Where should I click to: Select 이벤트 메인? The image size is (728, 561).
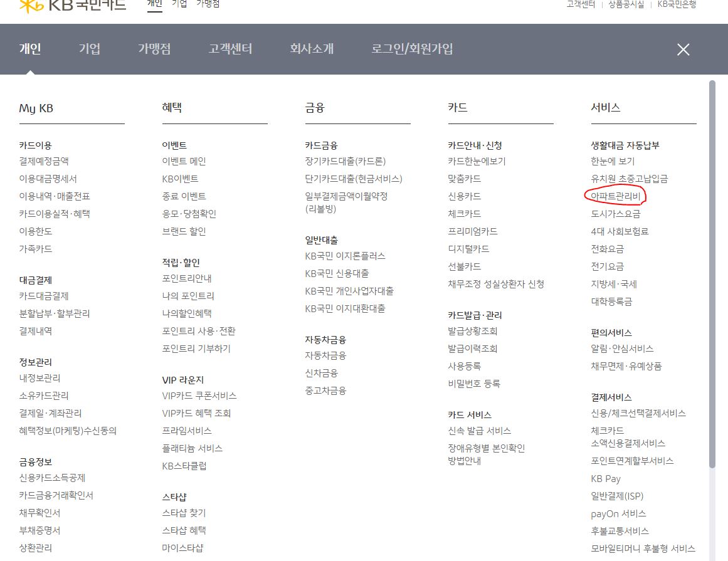click(x=184, y=161)
